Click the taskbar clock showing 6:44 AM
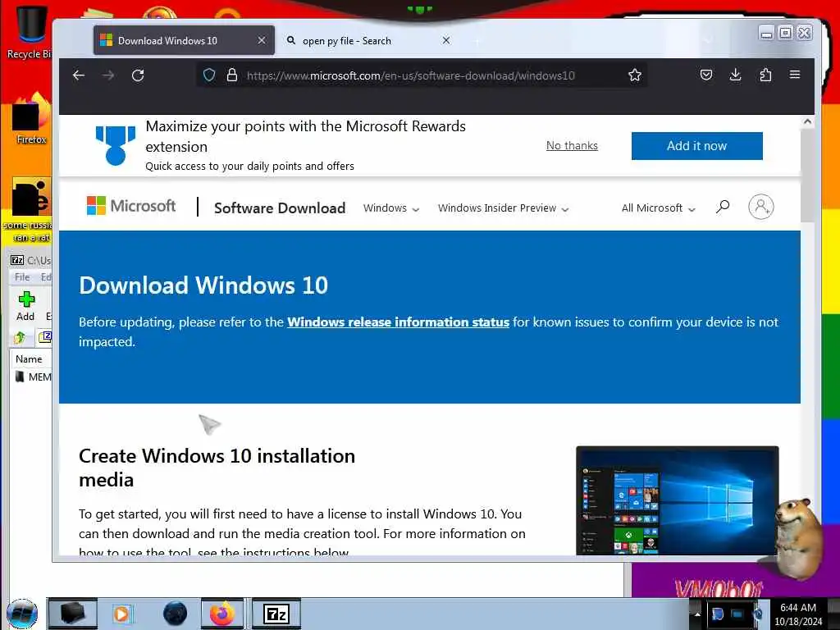The image size is (840, 630). [x=798, y=614]
